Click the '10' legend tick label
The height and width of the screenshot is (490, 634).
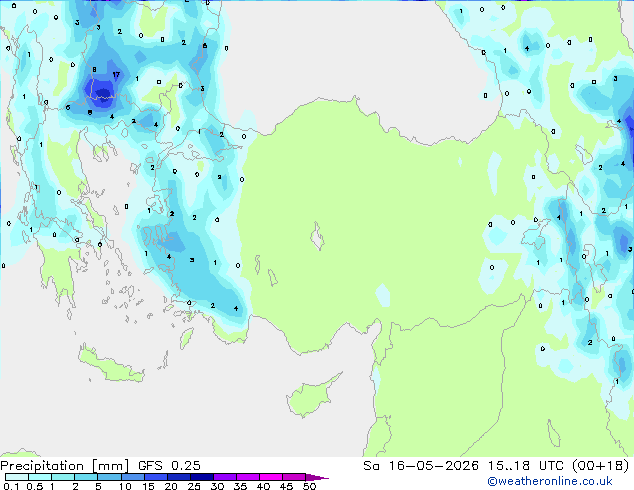coord(125,486)
